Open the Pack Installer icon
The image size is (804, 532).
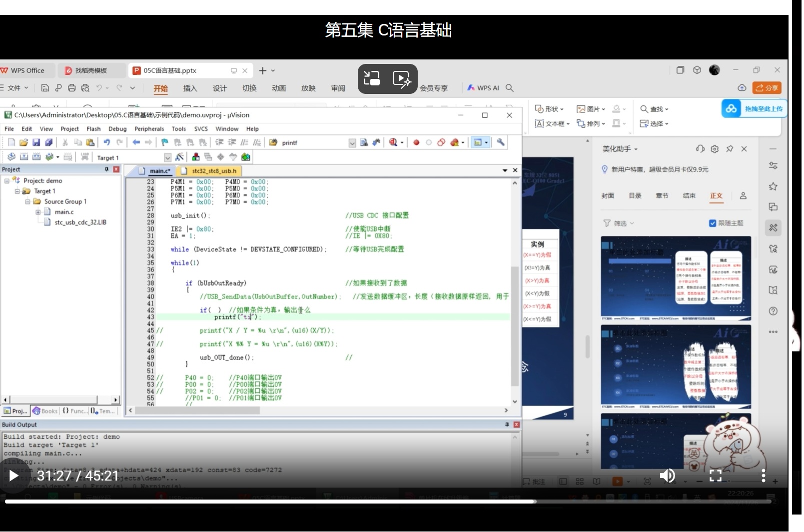pyautogui.click(x=246, y=157)
